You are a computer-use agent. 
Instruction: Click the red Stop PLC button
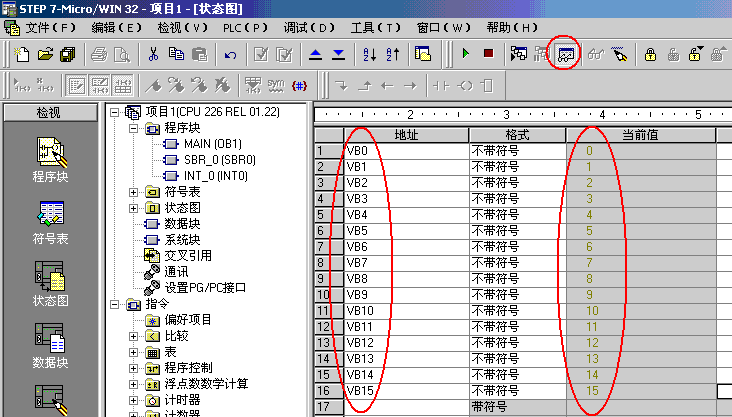pyautogui.click(x=488, y=53)
